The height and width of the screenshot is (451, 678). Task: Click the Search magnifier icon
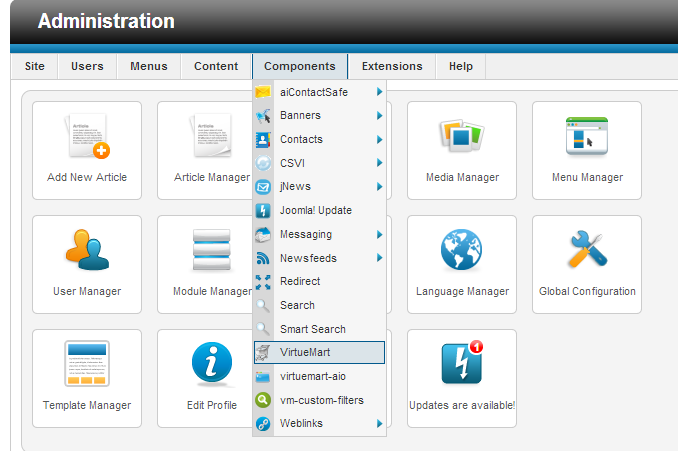pyautogui.click(x=263, y=305)
